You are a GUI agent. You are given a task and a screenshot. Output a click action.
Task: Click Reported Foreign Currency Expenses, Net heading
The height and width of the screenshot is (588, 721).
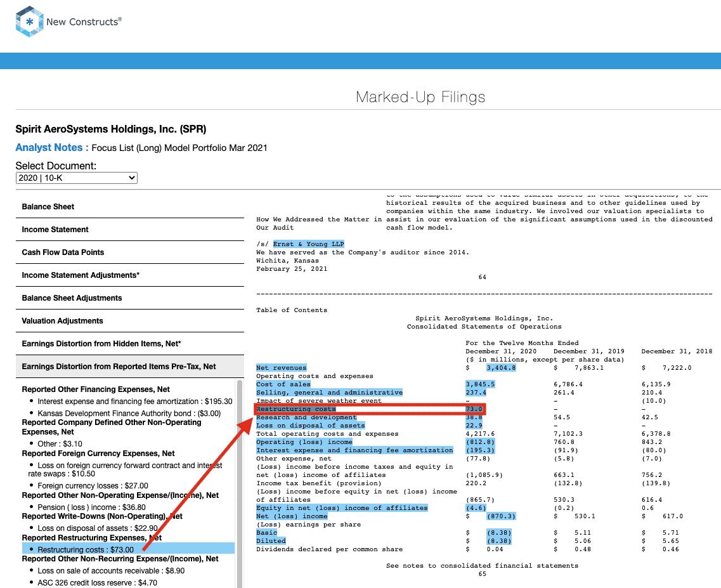pos(98,454)
